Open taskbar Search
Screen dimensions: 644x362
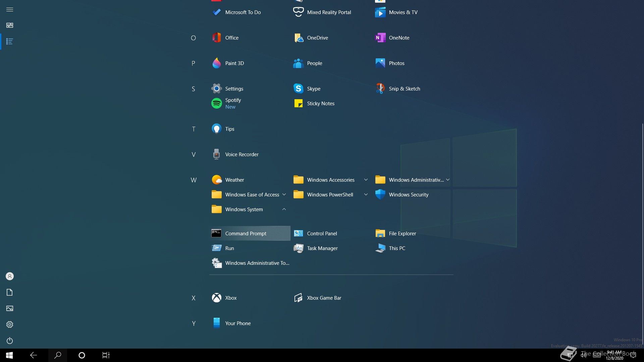58,355
